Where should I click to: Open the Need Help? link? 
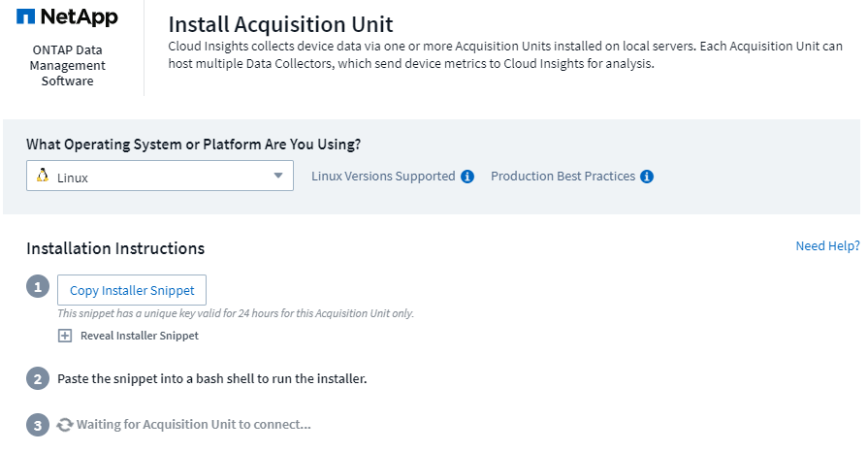826,246
